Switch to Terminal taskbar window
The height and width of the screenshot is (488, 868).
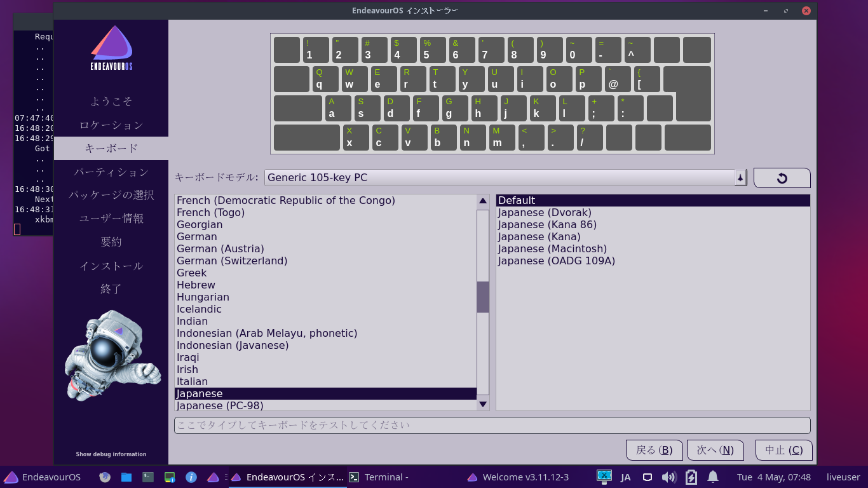(379, 477)
